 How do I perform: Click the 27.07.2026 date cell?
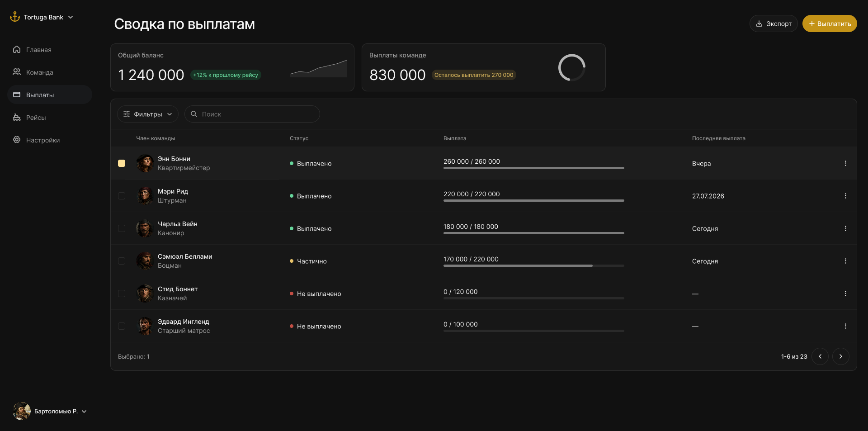[708, 196]
